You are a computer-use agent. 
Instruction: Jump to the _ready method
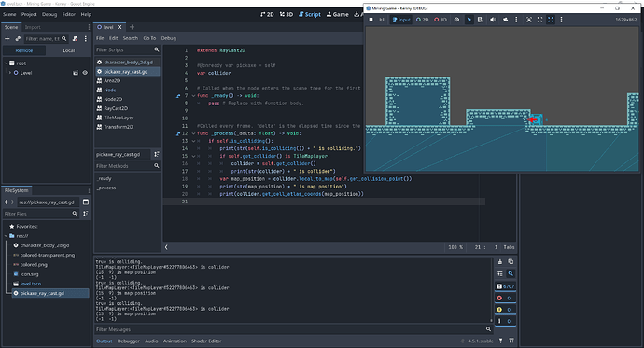coord(105,178)
